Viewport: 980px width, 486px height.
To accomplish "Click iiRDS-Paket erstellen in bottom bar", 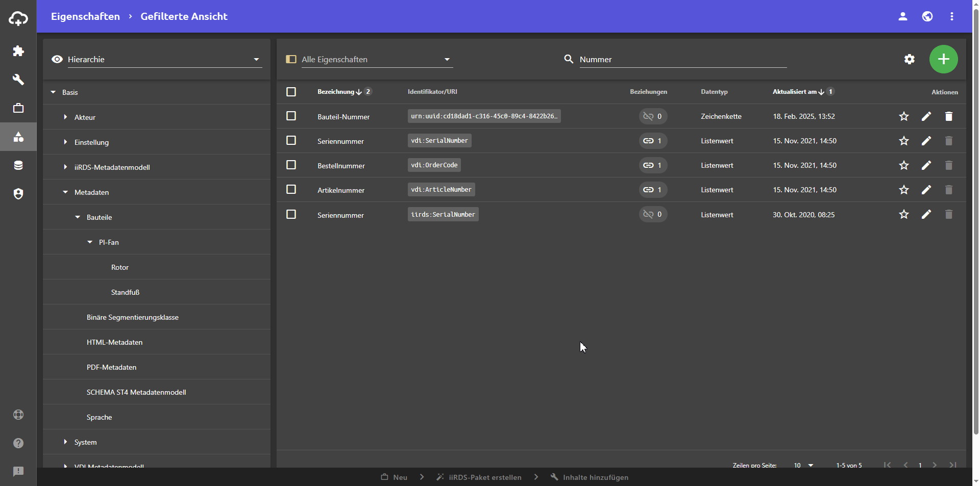I will tap(484, 477).
